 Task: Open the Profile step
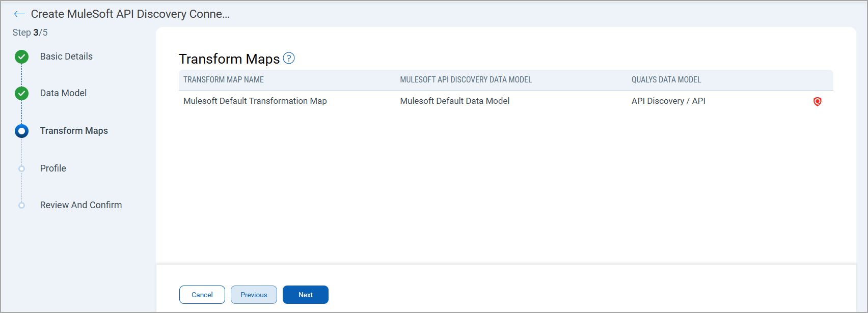[53, 168]
